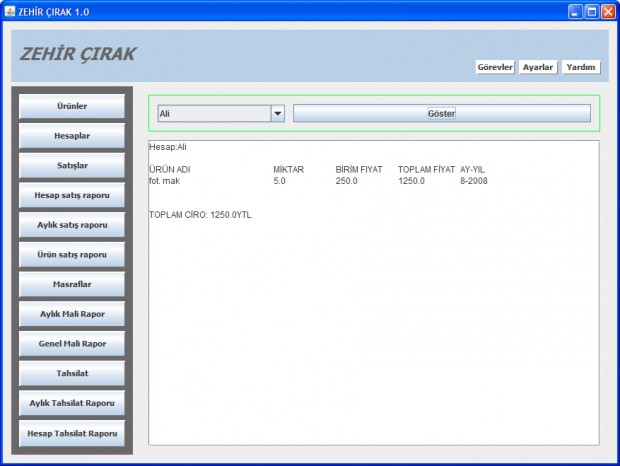The image size is (620, 466).
Task: Click the unit price '250.0'
Action: coord(346,181)
